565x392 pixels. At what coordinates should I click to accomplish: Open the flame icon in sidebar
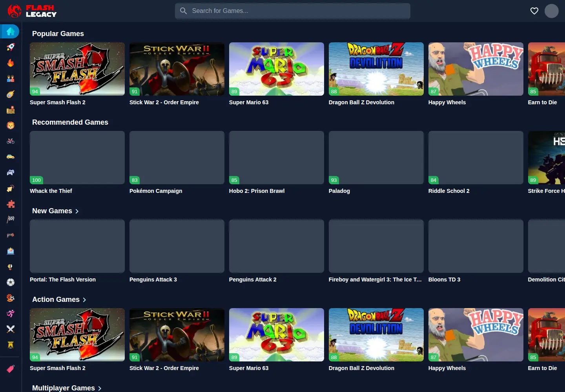[x=11, y=63]
